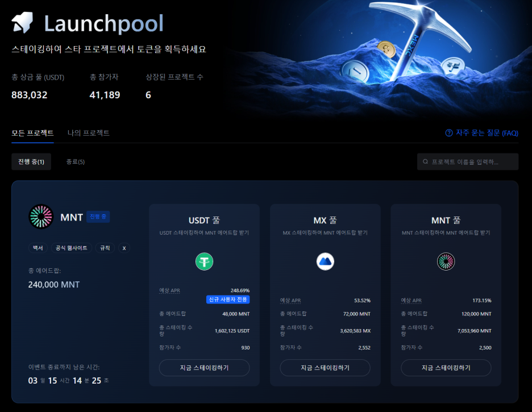532x412 pixels.
Task: Click the 신규 사용자 전용 badge
Action: click(228, 299)
